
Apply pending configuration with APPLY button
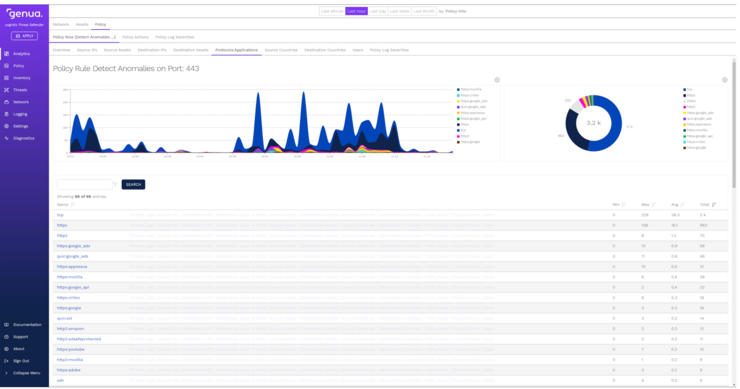click(x=25, y=36)
